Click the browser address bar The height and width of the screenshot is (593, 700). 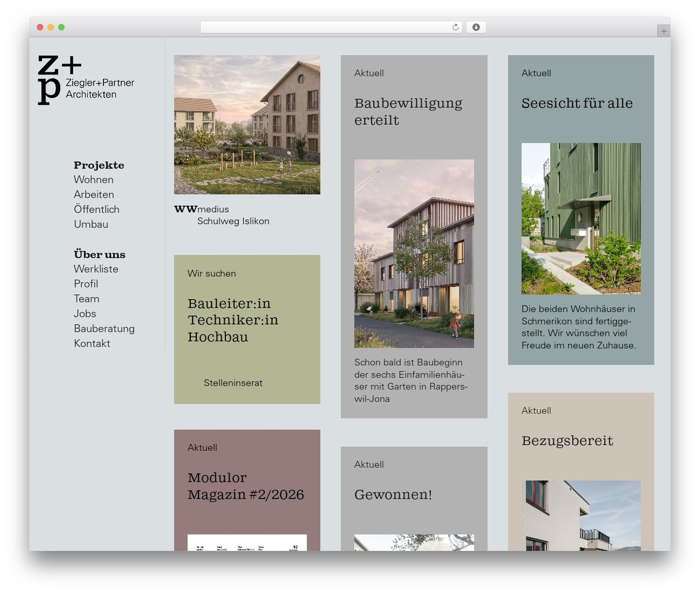pos(331,27)
